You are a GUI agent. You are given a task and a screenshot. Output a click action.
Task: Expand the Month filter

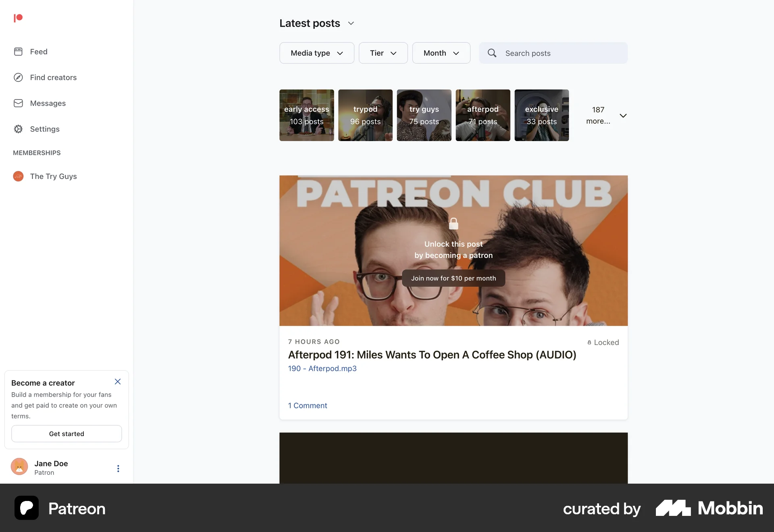(441, 53)
